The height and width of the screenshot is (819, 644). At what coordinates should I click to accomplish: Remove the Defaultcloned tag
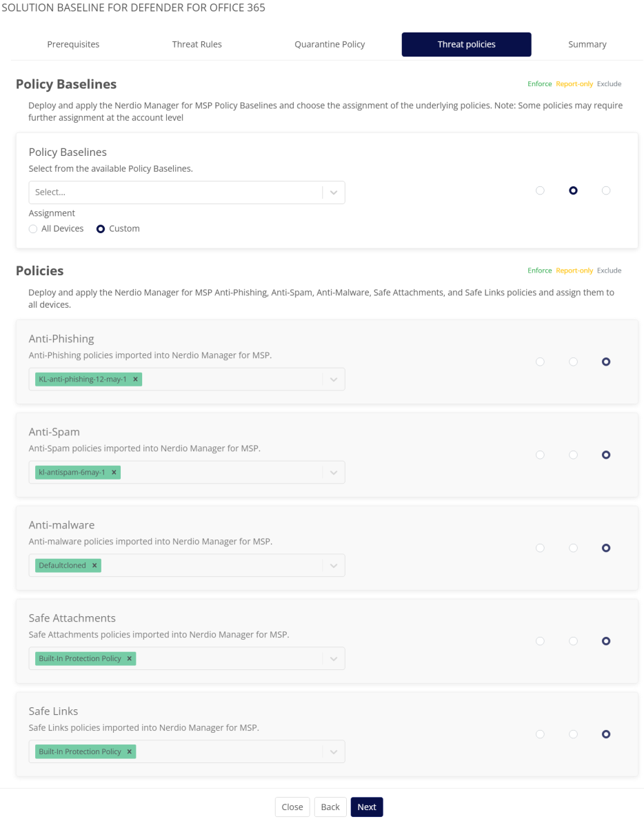point(94,565)
